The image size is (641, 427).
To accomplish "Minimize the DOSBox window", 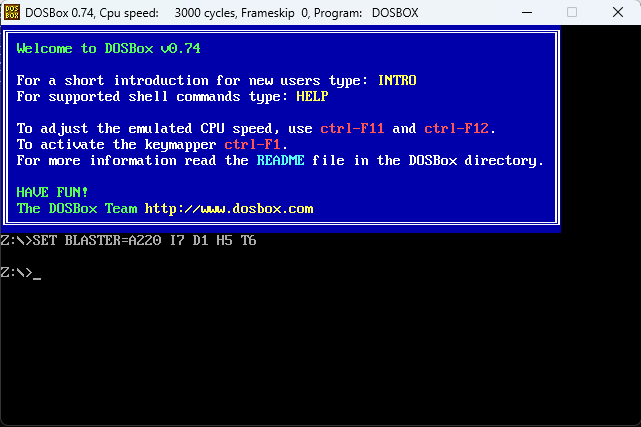I will click(527, 12).
